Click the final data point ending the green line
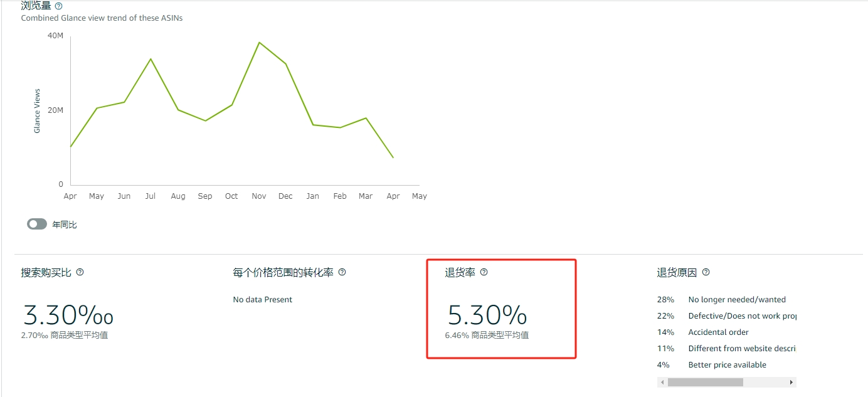The height and width of the screenshot is (397, 868). click(393, 157)
